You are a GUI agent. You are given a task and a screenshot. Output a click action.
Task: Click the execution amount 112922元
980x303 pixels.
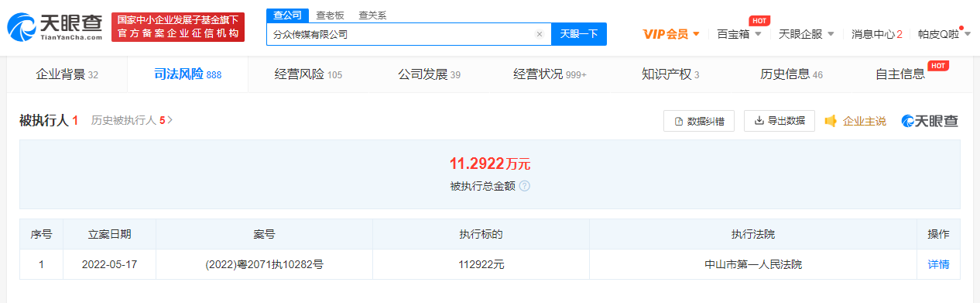481,264
